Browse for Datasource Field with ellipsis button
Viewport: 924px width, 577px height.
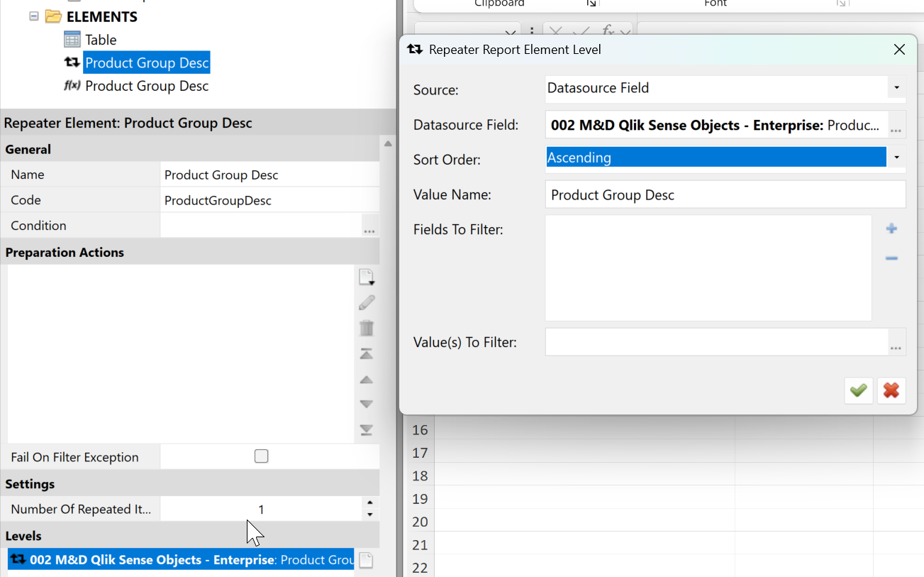[896, 126]
